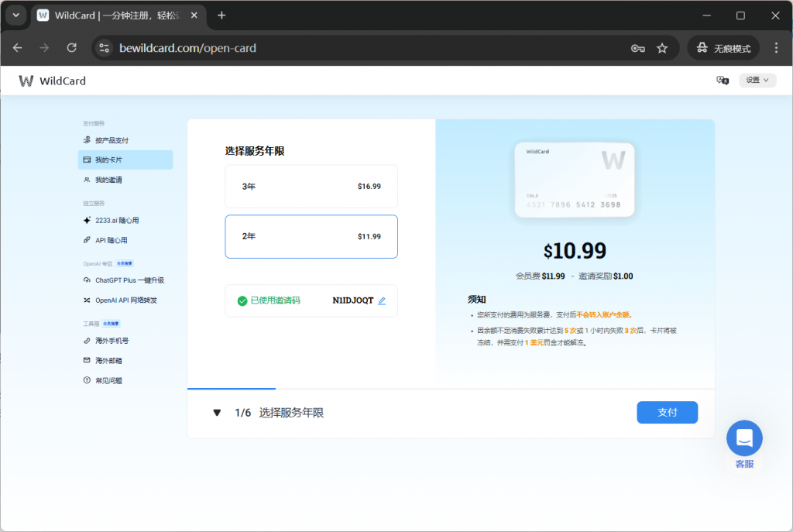Open the language translation icon
This screenshot has height=532, width=793.
723,81
